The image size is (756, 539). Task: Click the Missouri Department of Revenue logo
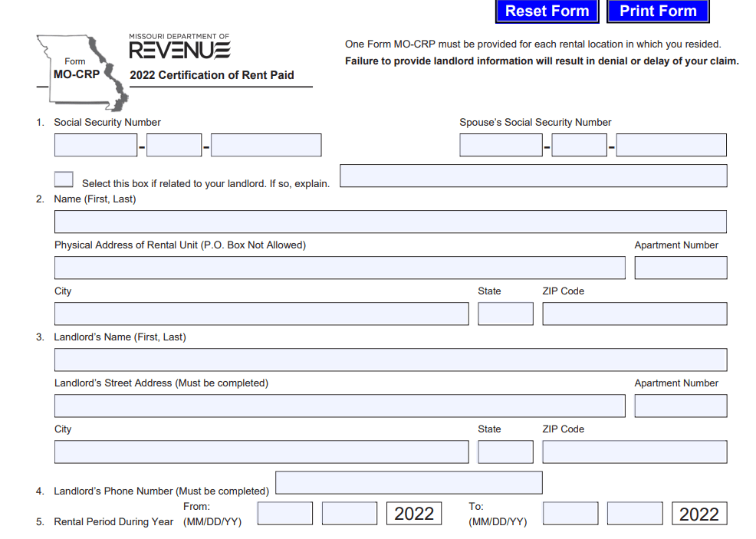click(180, 46)
